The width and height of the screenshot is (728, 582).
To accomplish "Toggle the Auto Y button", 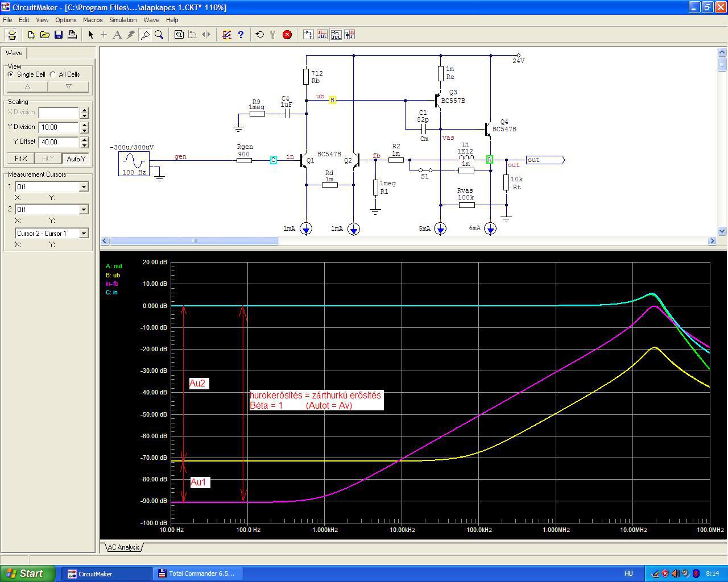I will click(x=76, y=159).
